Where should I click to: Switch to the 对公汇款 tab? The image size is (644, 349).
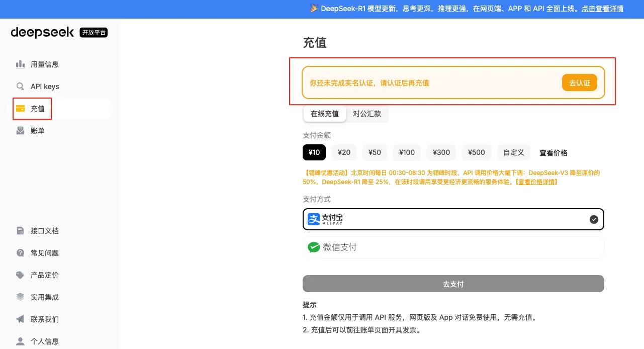coord(367,114)
